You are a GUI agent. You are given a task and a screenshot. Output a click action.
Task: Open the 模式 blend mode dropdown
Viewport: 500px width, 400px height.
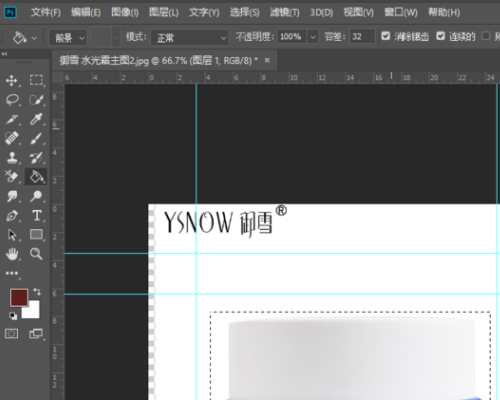pyautogui.click(x=190, y=38)
